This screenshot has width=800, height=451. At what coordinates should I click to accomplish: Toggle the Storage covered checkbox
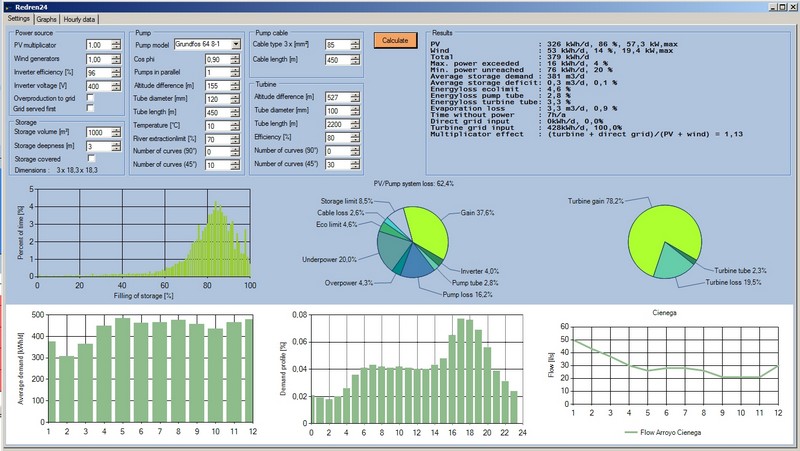pos(91,158)
